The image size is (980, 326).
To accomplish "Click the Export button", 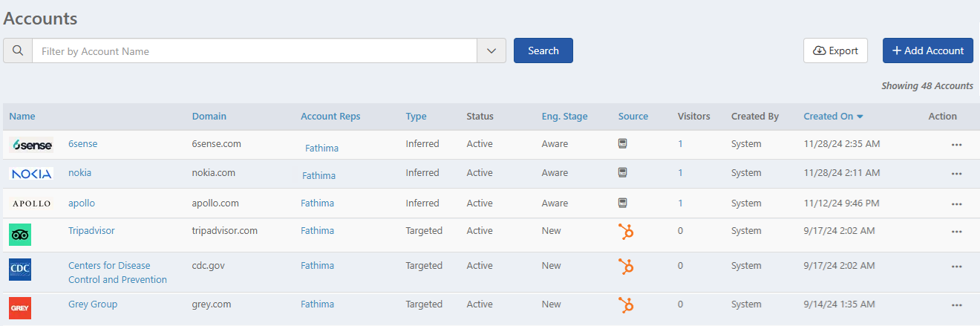I will 835,50.
